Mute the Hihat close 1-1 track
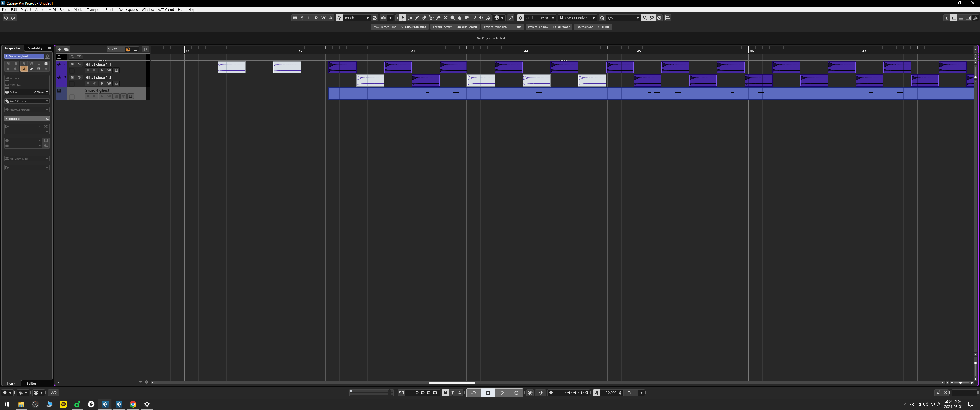The image size is (980, 410). pyautogui.click(x=72, y=64)
